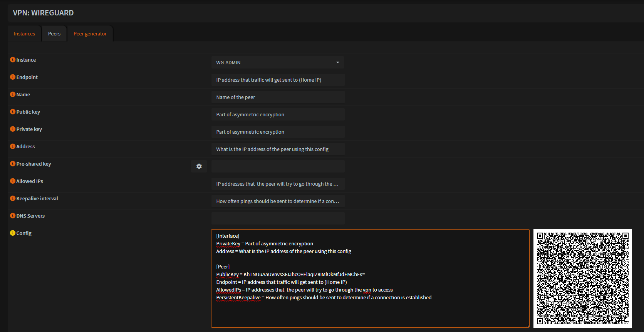
Task: Click the DNS Servers label
Action: click(x=30, y=216)
